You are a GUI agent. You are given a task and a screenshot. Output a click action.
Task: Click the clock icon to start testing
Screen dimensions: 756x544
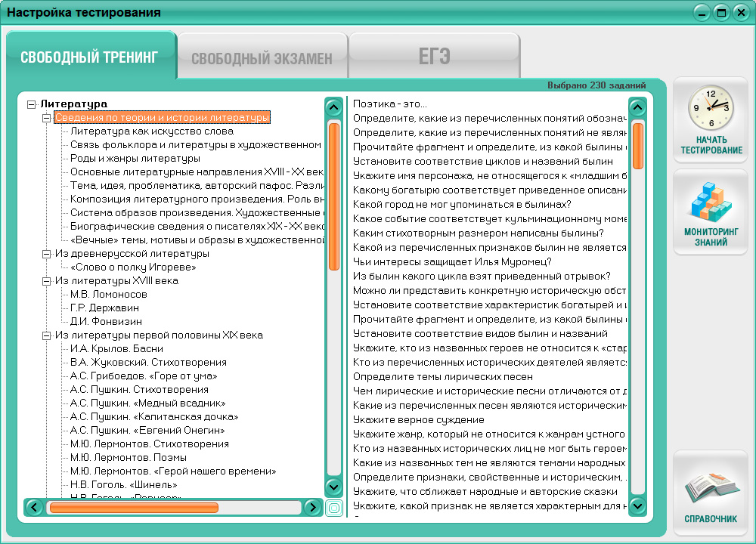click(711, 107)
